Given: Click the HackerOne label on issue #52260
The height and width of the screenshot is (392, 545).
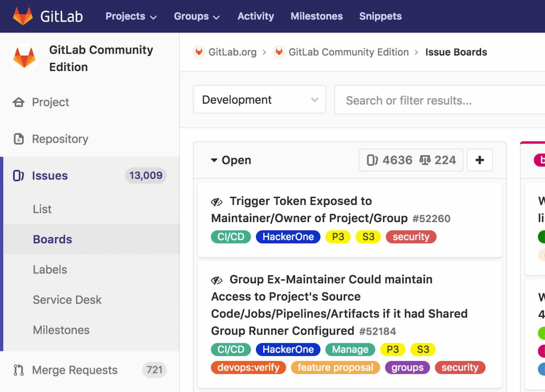Looking at the screenshot, I should (288, 236).
